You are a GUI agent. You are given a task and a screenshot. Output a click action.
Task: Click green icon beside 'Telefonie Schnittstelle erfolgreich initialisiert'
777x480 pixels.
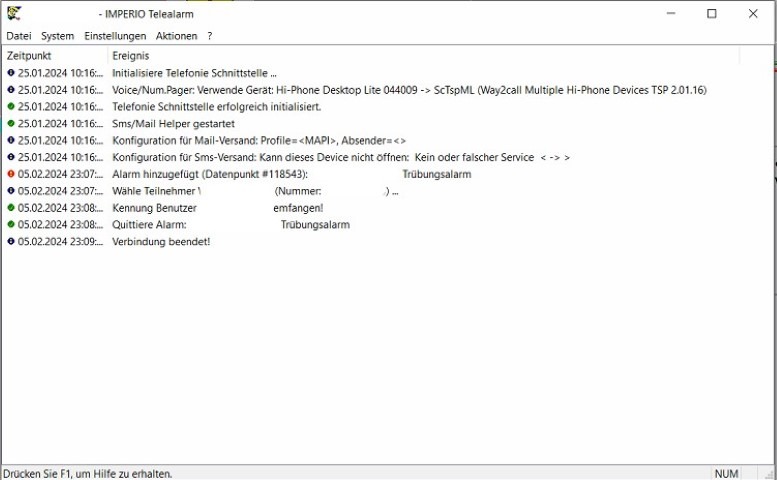click(x=11, y=107)
